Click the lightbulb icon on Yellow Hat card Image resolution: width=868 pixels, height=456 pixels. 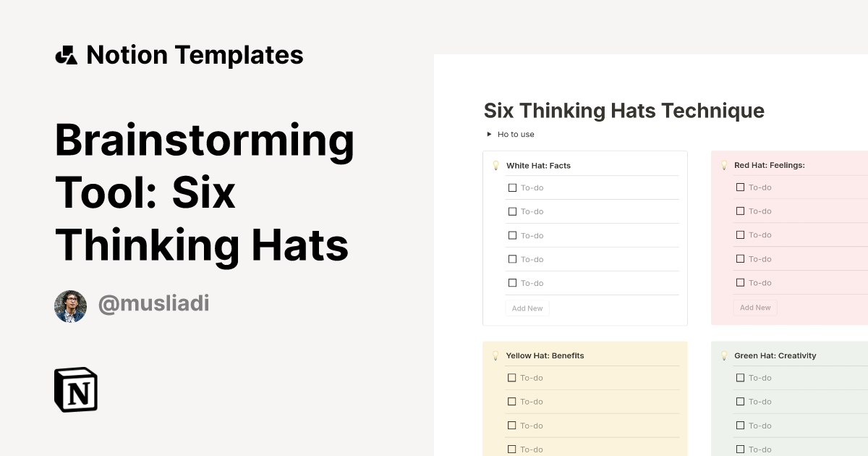pyautogui.click(x=495, y=355)
